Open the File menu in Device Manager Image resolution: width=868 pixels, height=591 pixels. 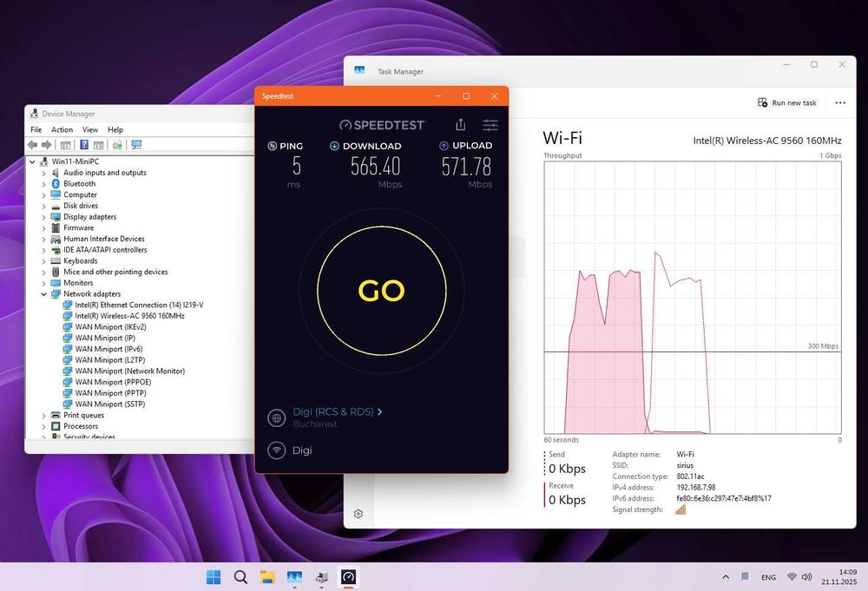[36, 129]
